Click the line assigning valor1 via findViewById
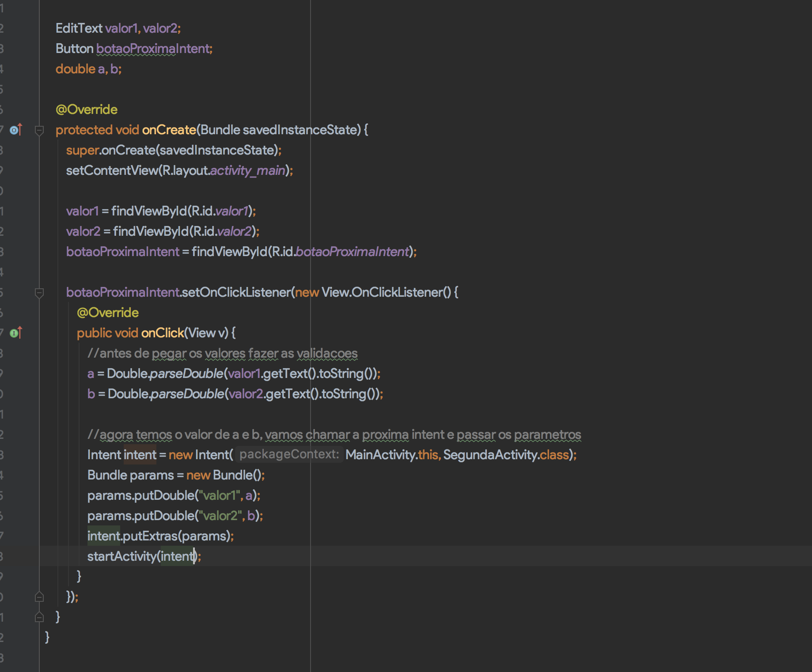The image size is (812, 672). point(161,211)
